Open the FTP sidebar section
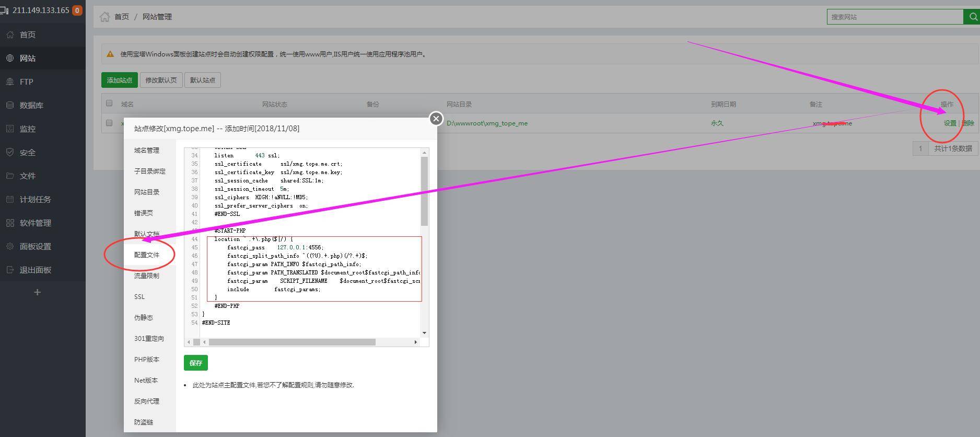980x437 pixels. pyautogui.click(x=26, y=82)
